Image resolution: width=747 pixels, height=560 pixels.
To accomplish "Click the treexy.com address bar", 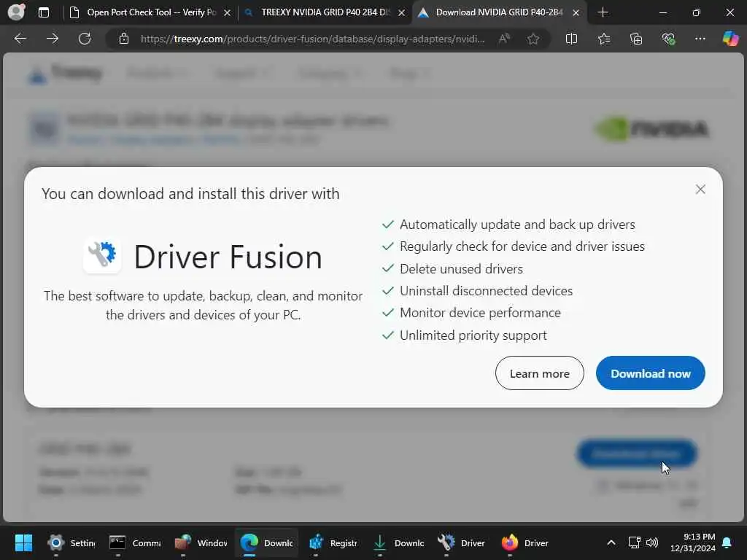I will click(312, 39).
